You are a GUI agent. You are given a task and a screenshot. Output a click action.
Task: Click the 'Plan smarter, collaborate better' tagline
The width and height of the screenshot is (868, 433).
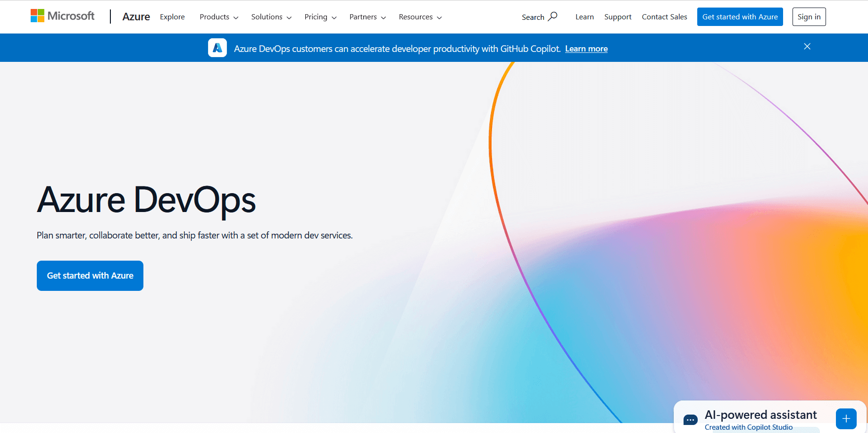[x=195, y=235]
